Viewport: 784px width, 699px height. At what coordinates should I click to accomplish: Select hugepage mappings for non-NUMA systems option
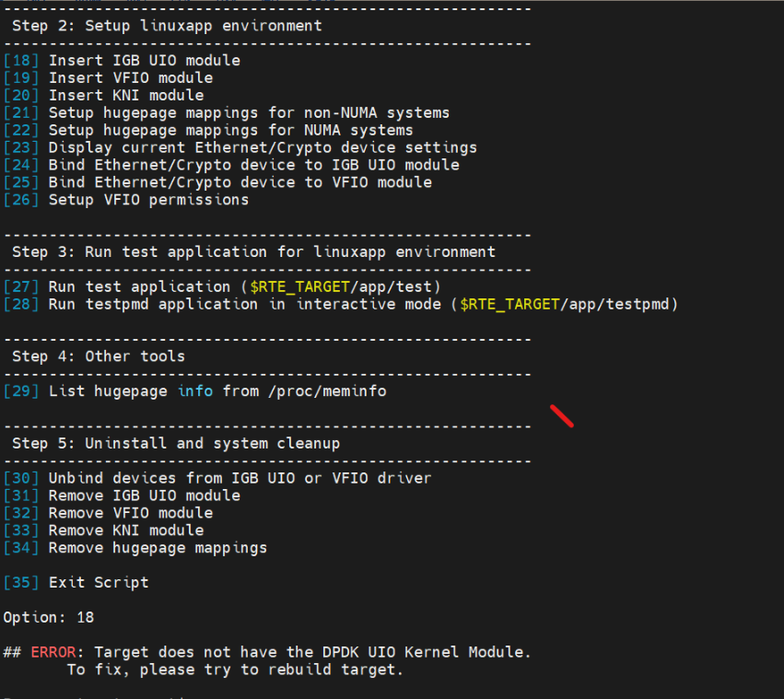(249, 113)
